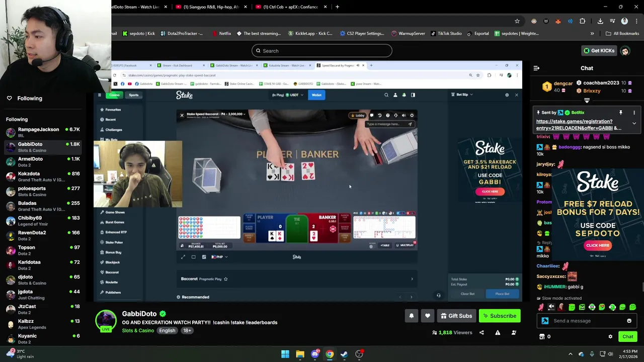Click the Get KICKs button
The width and height of the screenshot is (644, 362).
pyautogui.click(x=599, y=51)
